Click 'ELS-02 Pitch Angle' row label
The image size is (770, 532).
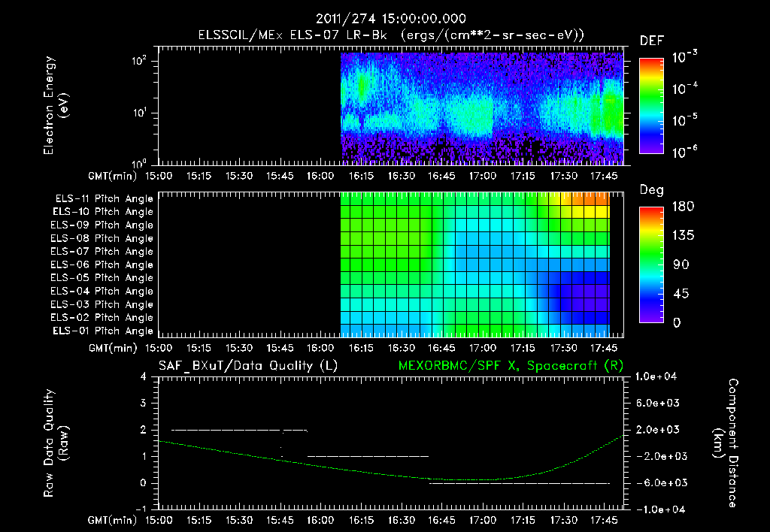102,318
